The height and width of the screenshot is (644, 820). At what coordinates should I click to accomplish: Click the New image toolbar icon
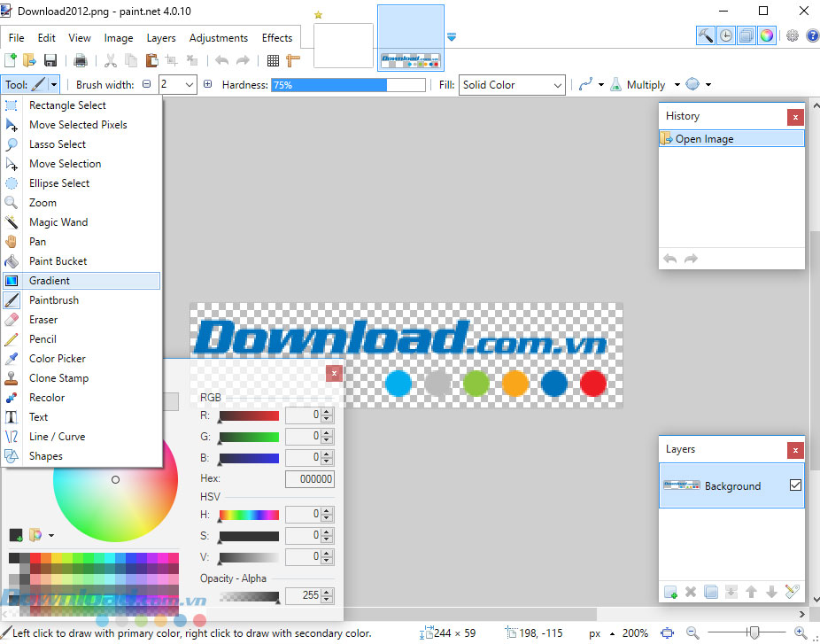pyautogui.click(x=11, y=60)
